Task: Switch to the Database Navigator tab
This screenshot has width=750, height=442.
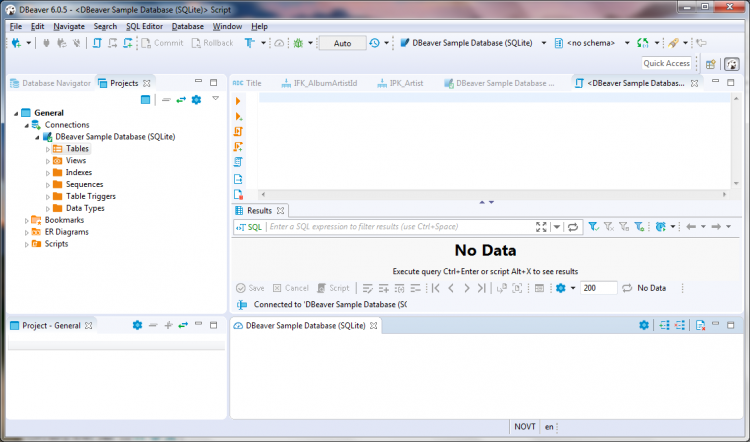Action: 50,83
